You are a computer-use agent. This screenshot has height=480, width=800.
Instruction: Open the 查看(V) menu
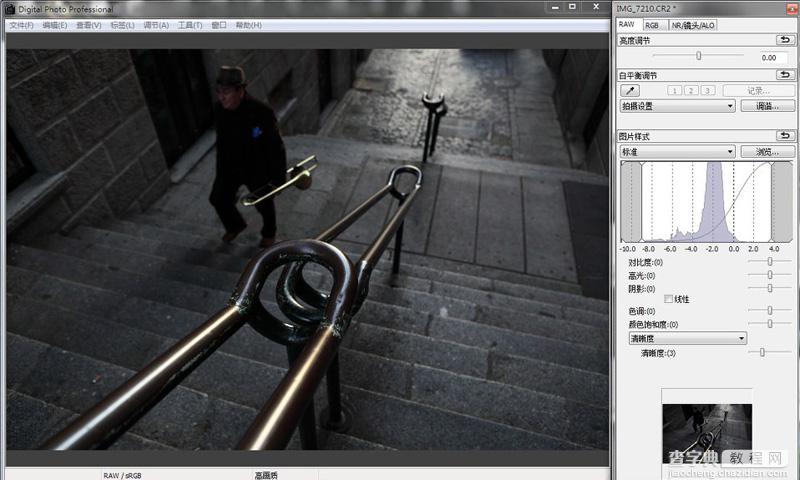tap(89, 25)
